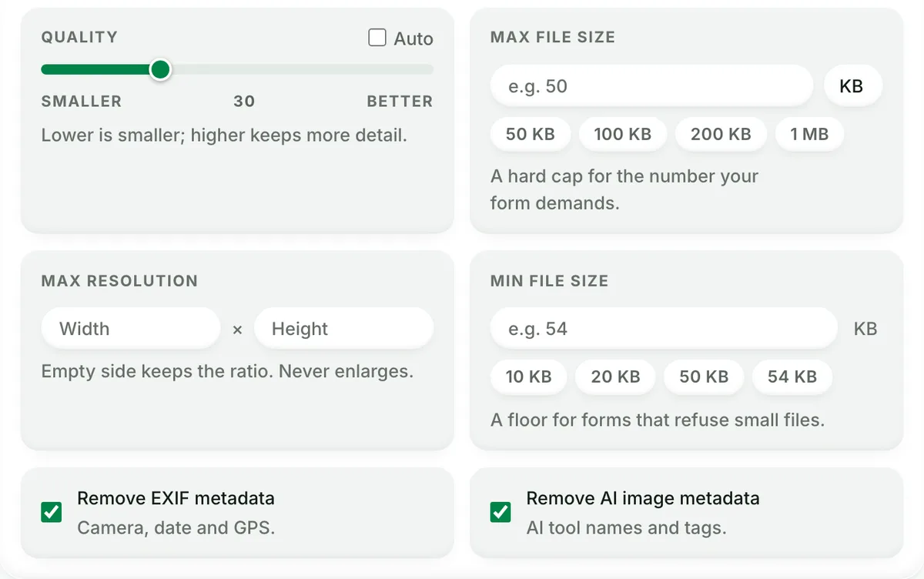Click the SMALLER slider label
The height and width of the screenshot is (579, 924).
[82, 101]
